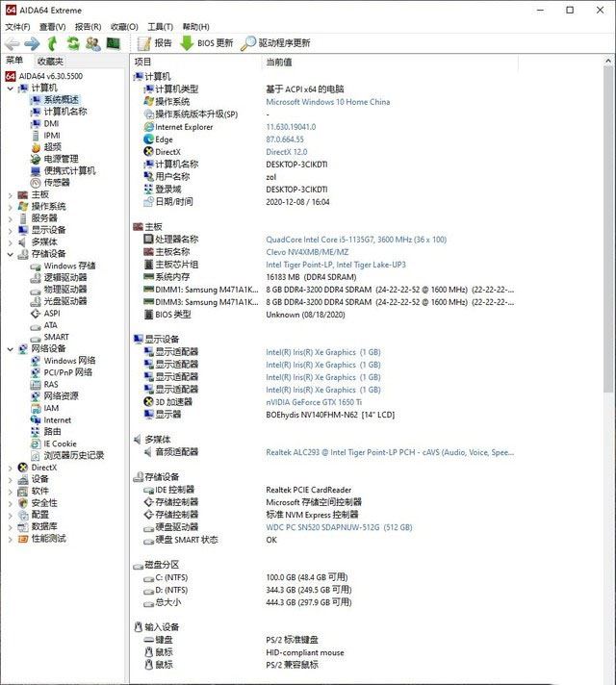This screenshot has height=685, width=616.
Task: Expand the 主板 tree node
Action: click(x=10, y=195)
